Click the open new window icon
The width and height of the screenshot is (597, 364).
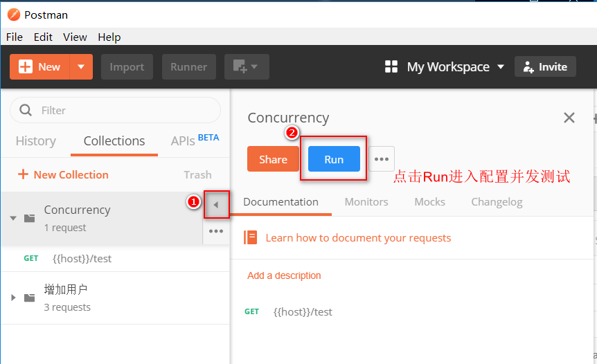tap(247, 67)
